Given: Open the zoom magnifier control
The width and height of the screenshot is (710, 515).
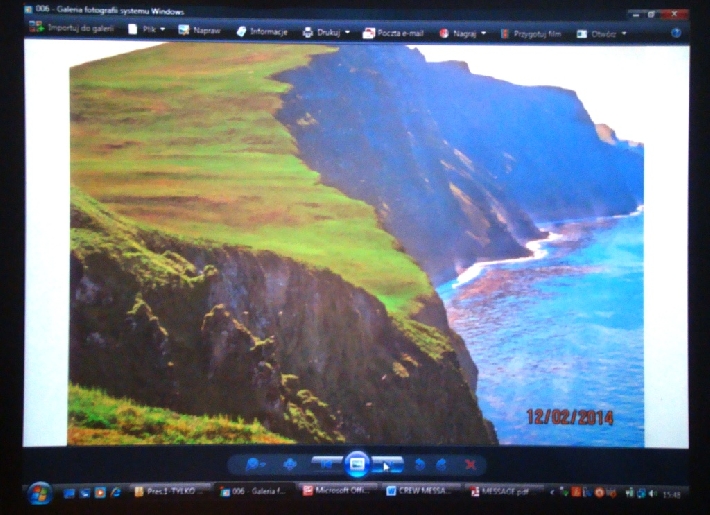Looking at the screenshot, I should click(253, 464).
